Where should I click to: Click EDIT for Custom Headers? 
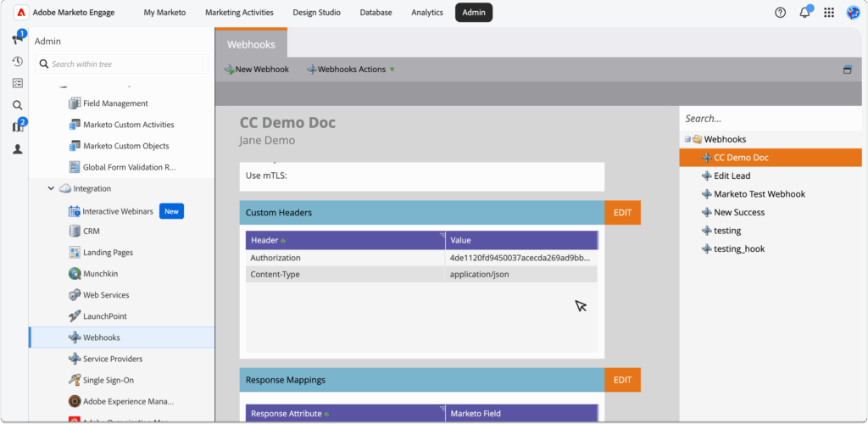click(x=622, y=213)
